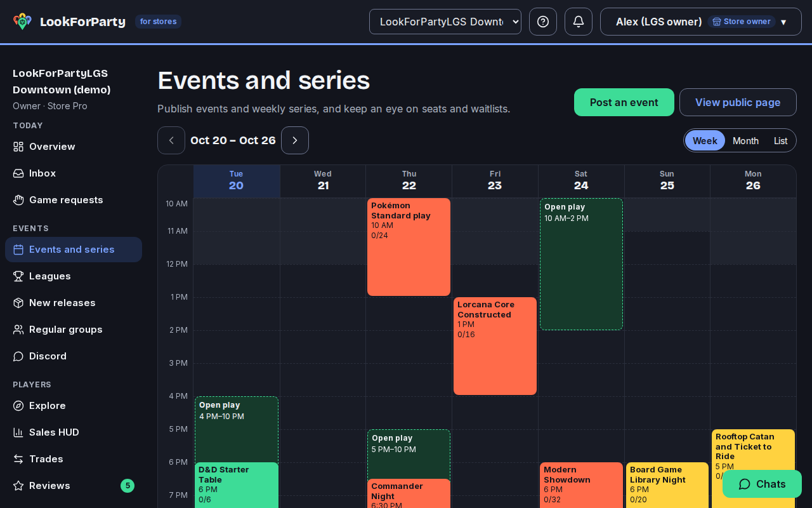Click the Sales HUD bar chart icon

pos(18,432)
